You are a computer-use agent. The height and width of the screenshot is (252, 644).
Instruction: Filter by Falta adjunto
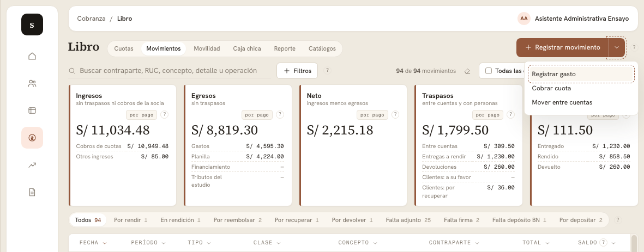(408, 220)
